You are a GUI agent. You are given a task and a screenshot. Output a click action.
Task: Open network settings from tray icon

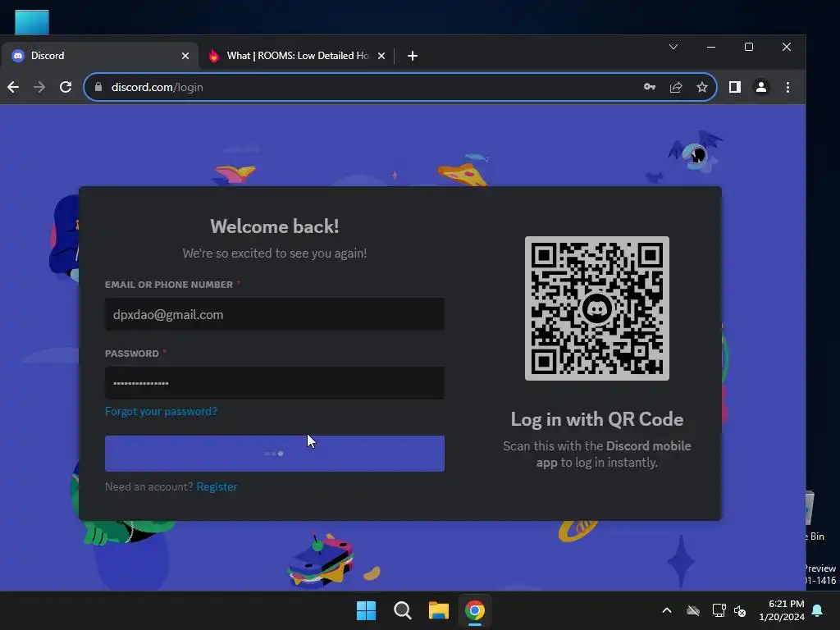[x=719, y=610]
